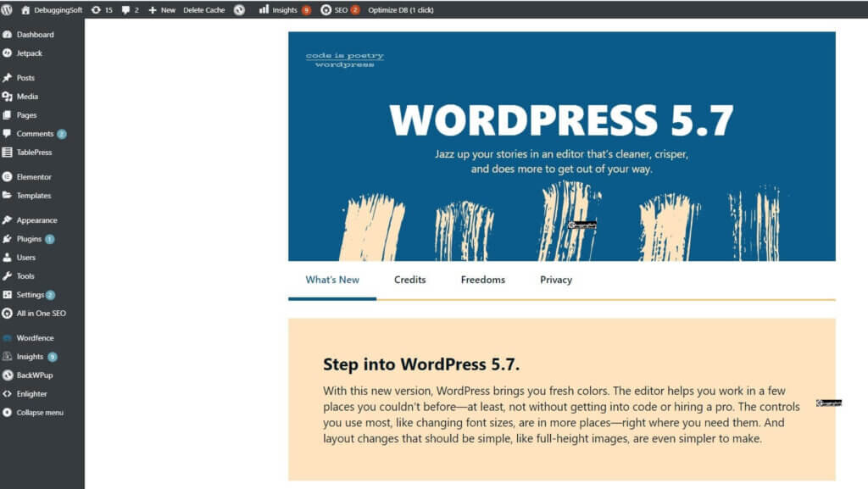The image size is (868, 489).
Task: Click the Enlighter code brackets icon
Action: pyautogui.click(x=7, y=394)
